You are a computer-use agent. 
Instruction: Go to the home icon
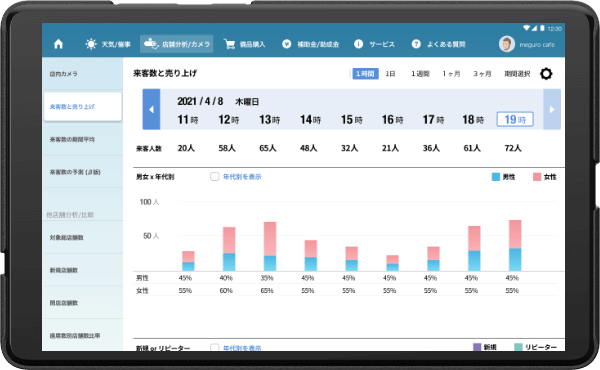(59, 44)
